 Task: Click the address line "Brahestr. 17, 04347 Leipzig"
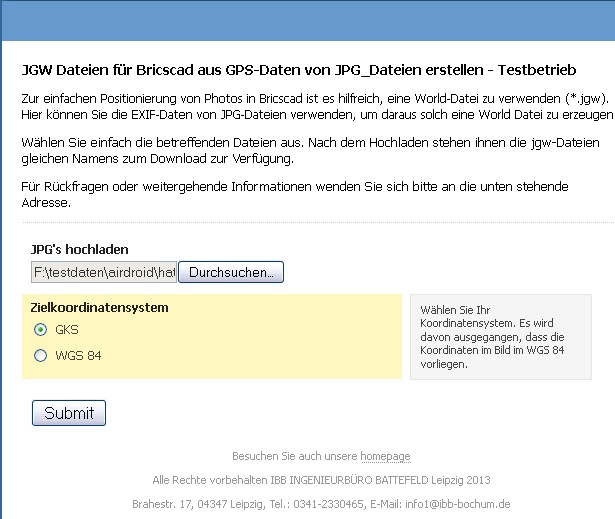click(321, 504)
